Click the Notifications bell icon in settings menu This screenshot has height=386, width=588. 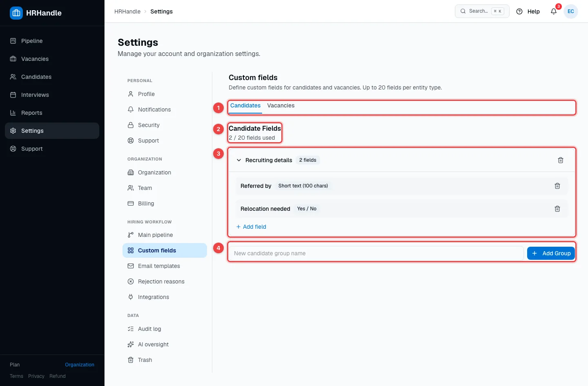point(131,109)
